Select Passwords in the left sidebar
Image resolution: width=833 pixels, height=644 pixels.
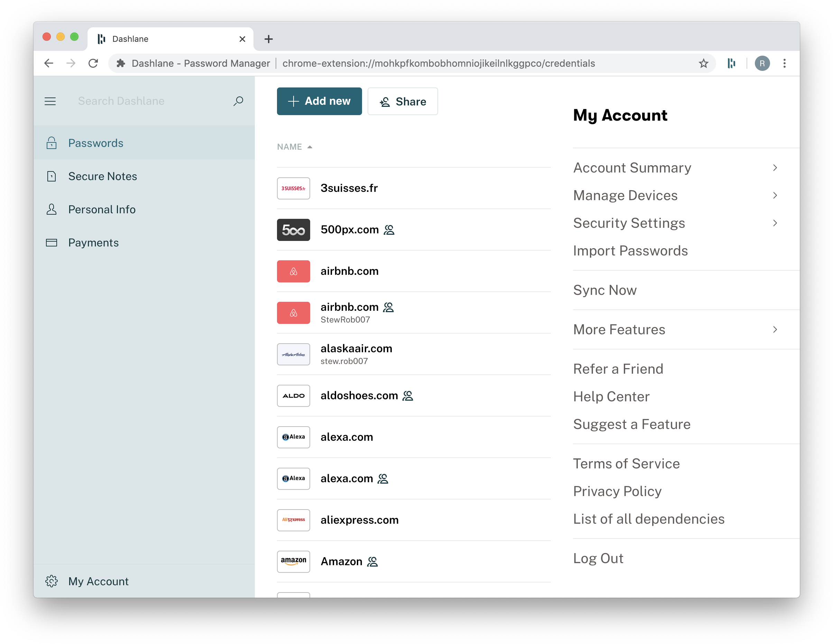(96, 143)
